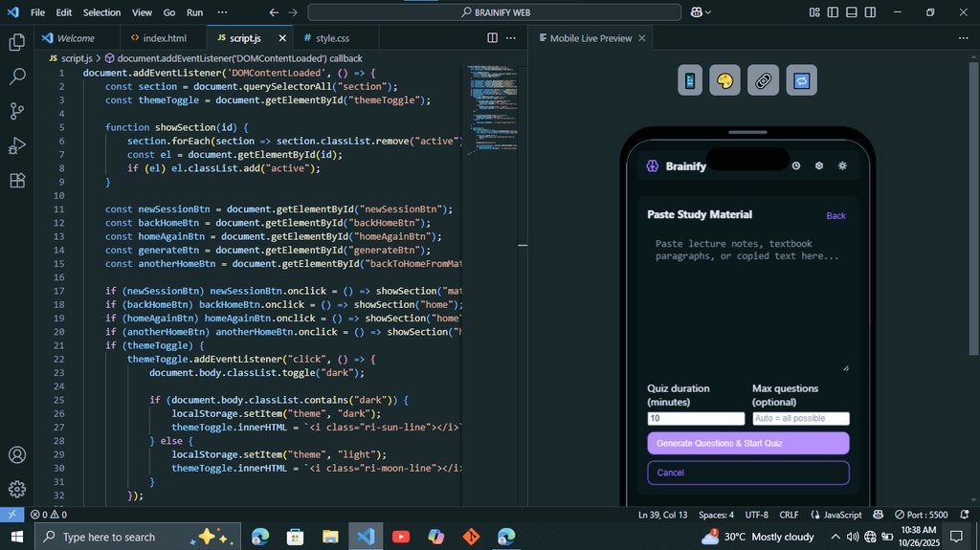Screen dimensions: 980x550
Task: Click the link icon in Live Preview
Action: coord(763,80)
